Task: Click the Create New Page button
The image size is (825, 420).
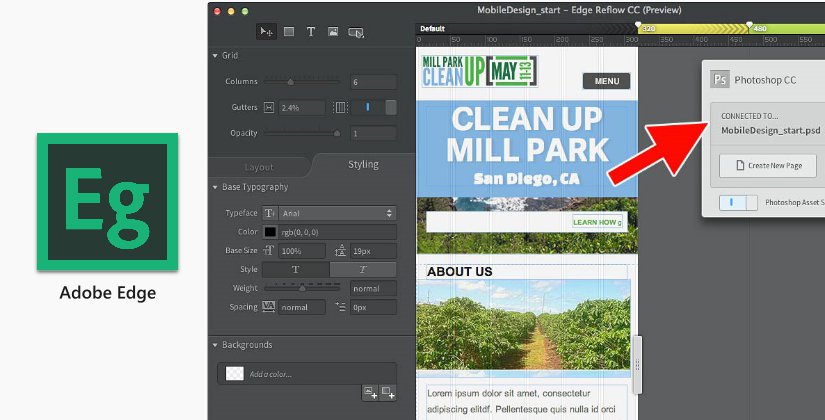Action: (x=768, y=166)
